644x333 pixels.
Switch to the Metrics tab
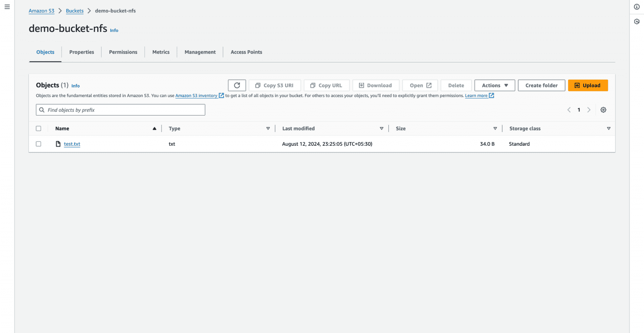pos(161,52)
